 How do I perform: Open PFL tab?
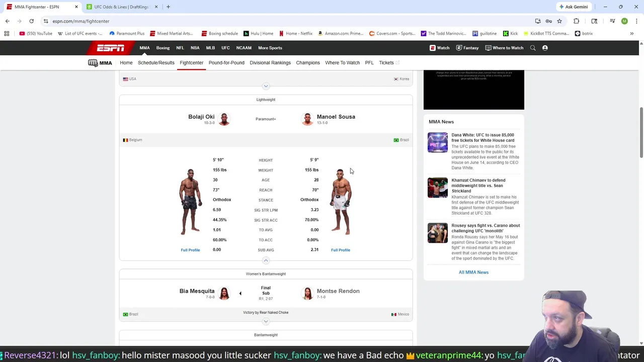point(369,63)
